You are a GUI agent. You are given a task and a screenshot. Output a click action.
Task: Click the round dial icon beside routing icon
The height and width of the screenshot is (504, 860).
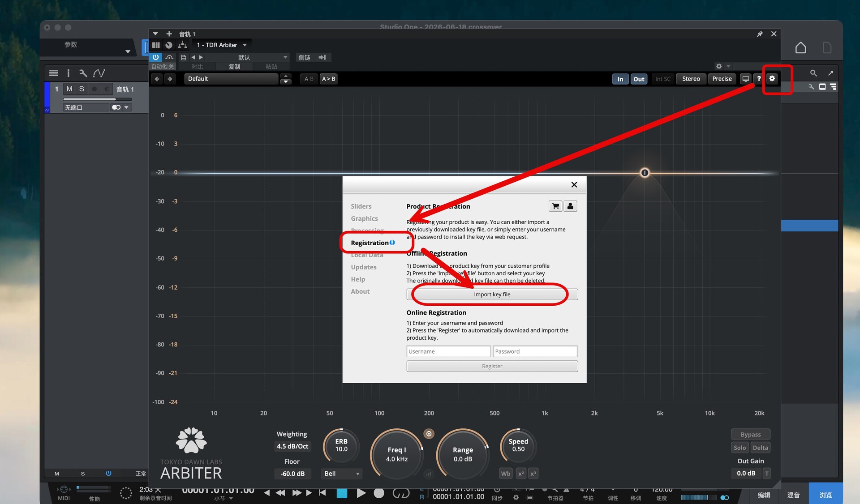click(169, 45)
